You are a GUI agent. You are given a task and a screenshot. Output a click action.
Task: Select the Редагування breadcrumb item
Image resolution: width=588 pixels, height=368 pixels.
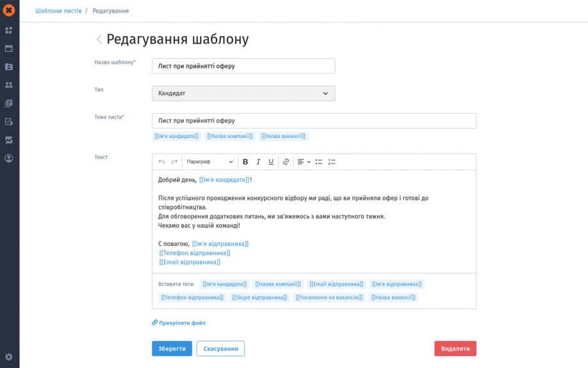click(109, 10)
